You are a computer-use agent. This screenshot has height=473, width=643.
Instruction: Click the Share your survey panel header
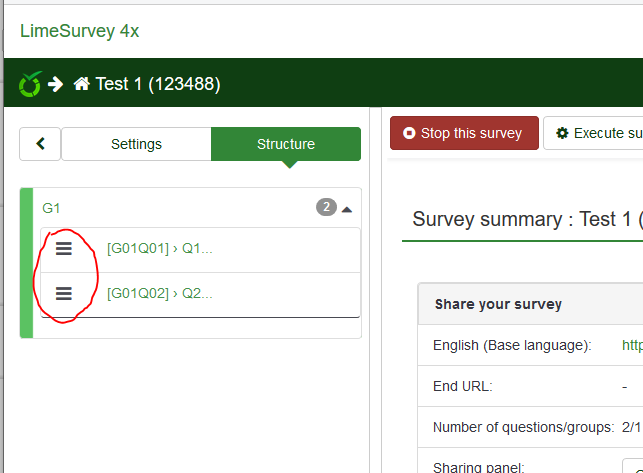pos(498,304)
